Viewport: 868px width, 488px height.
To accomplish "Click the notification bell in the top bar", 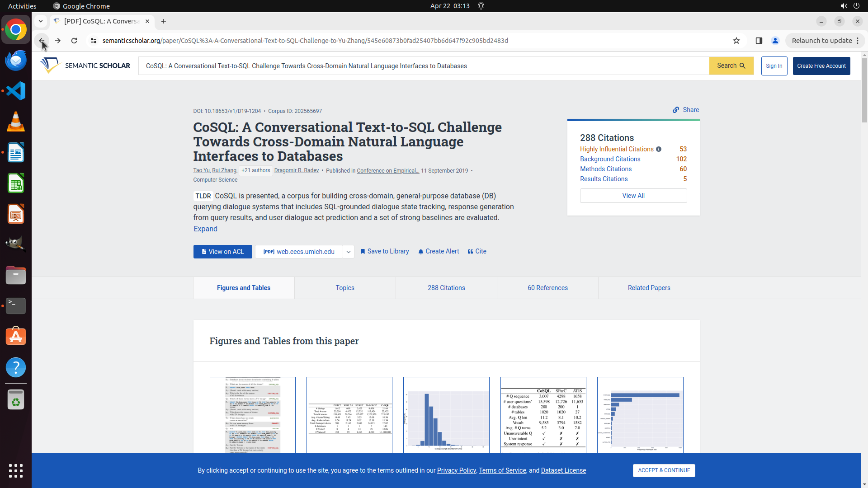I will click(x=481, y=6).
